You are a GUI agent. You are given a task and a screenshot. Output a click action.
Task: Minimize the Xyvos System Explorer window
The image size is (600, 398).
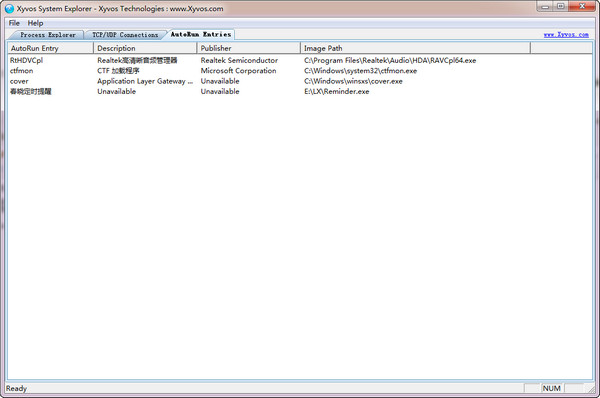(546, 7)
